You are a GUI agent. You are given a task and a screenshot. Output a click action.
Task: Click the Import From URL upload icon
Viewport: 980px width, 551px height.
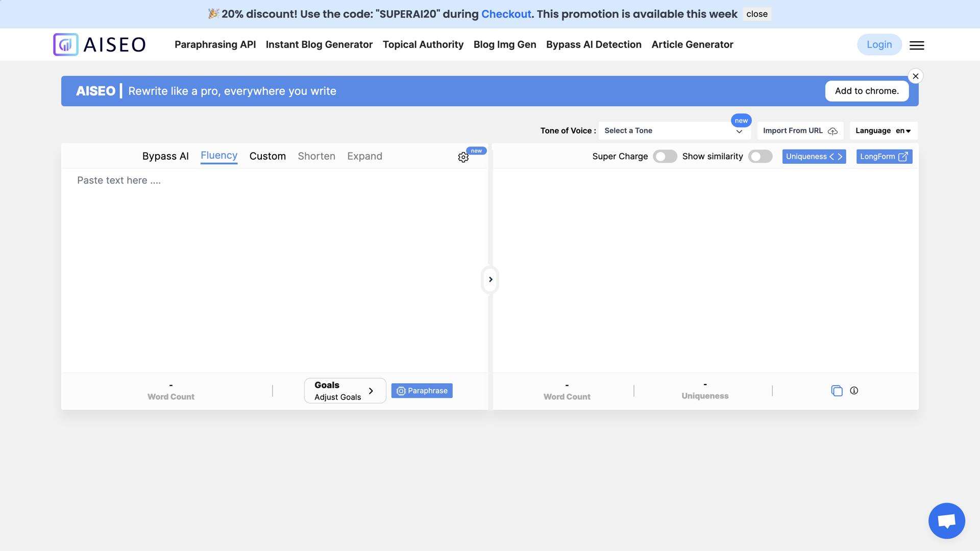click(x=834, y=131)
